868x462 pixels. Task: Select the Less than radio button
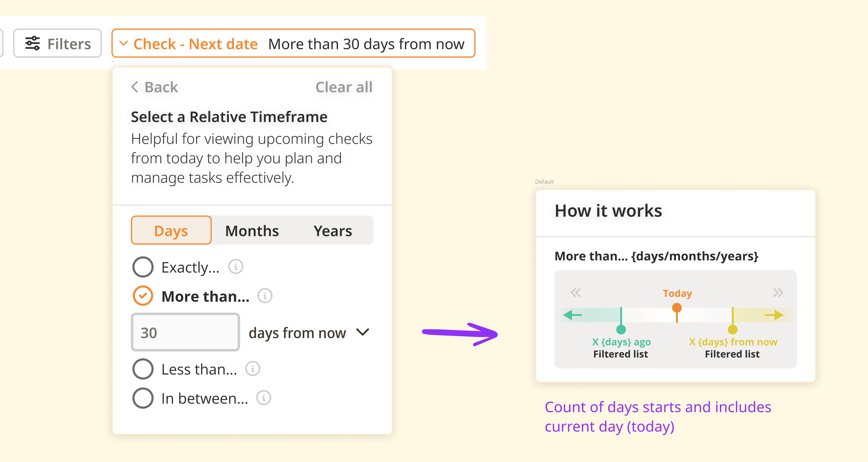pos(143,369)
